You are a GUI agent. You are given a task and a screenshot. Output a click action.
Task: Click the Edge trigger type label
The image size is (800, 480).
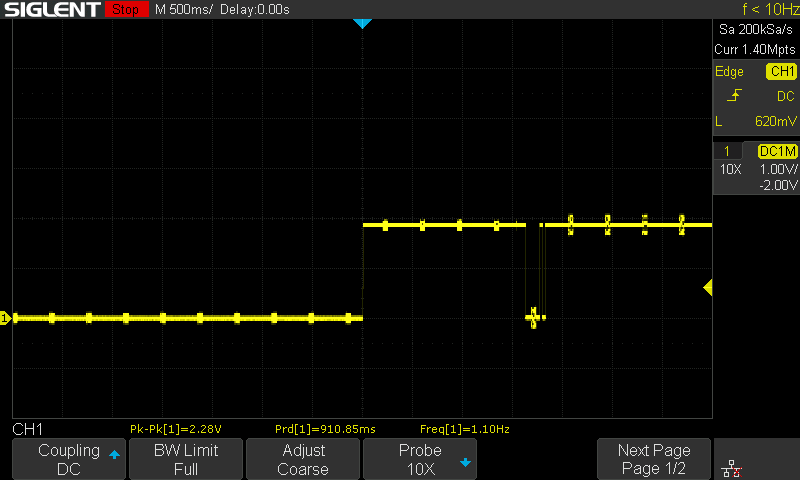(x=729, y=72)
